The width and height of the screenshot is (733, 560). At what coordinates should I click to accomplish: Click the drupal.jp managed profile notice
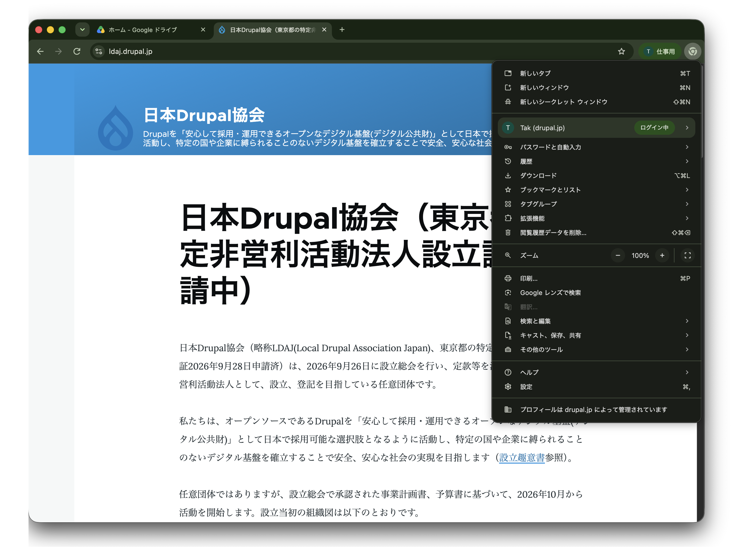596,409
